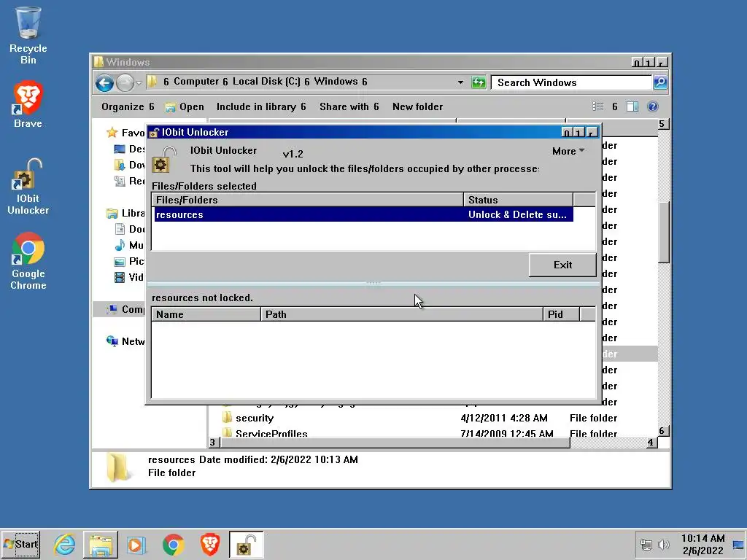Click the explorer horizontal scrollbar thumb

[395, 443]
